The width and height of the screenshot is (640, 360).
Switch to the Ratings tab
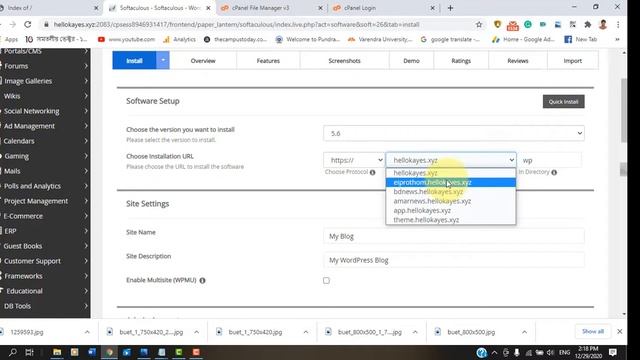tap(461, 60)
